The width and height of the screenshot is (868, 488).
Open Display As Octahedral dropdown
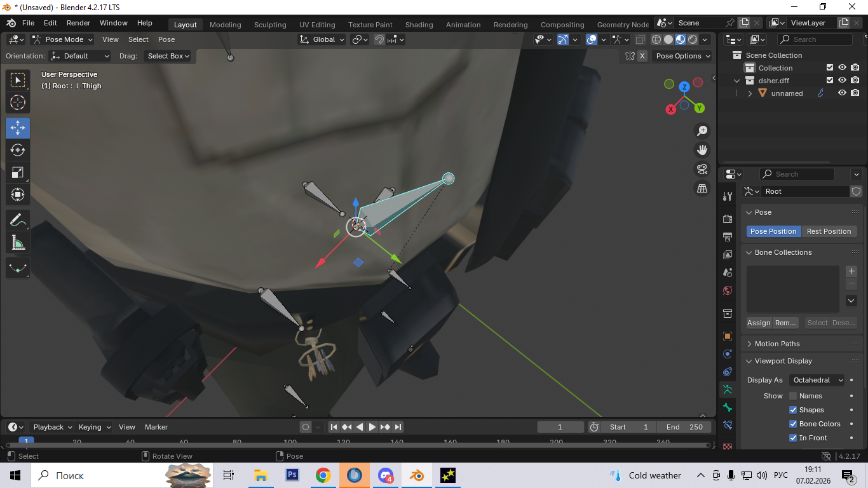point(817,380)
